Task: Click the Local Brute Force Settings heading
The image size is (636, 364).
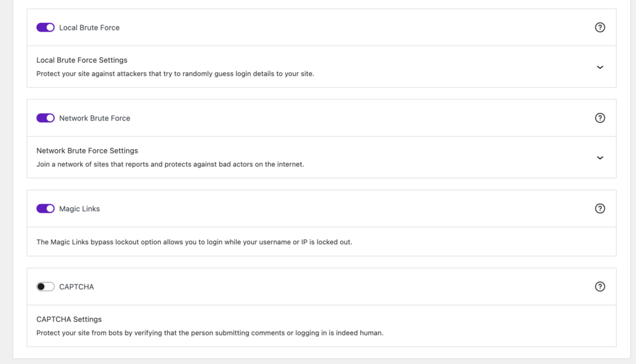Action: 82,60
